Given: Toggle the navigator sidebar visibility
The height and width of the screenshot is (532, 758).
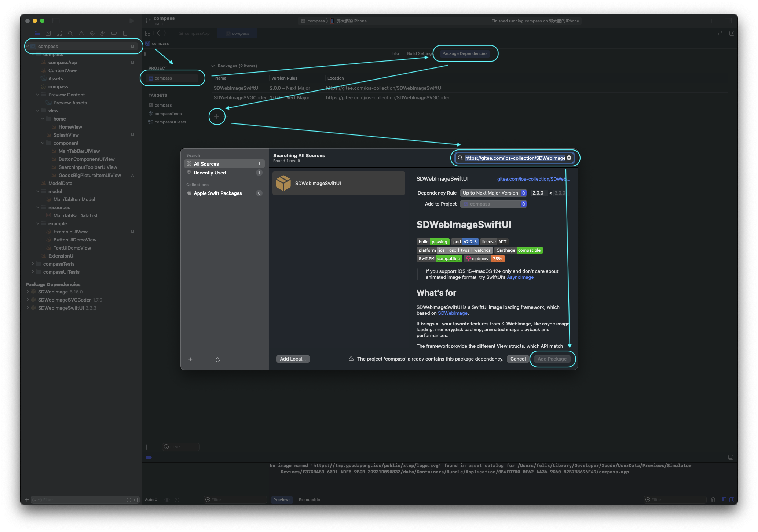Looking at the screenshot, I should pyautogui.click(x=56, y=21).
